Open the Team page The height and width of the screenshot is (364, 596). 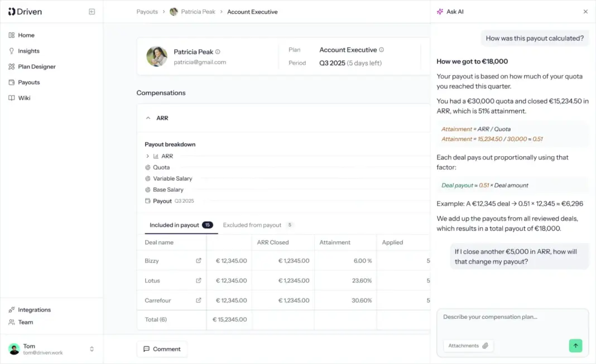[26, 322]
